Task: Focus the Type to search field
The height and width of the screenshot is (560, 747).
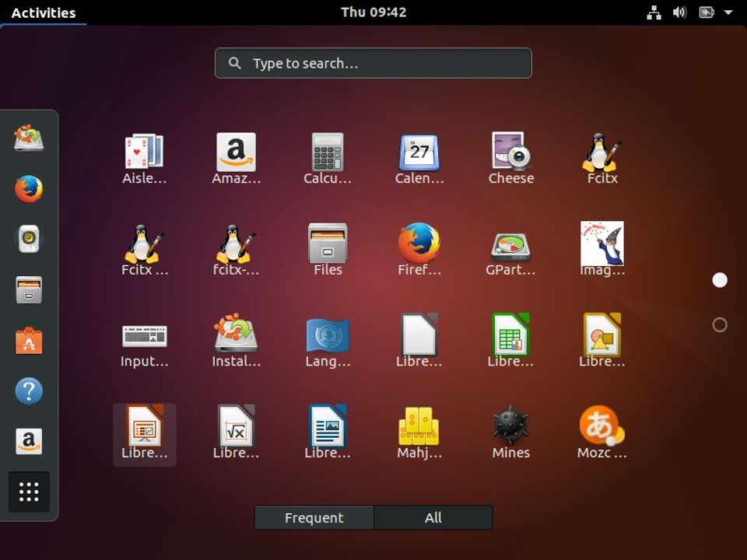Action: point(373,63)
